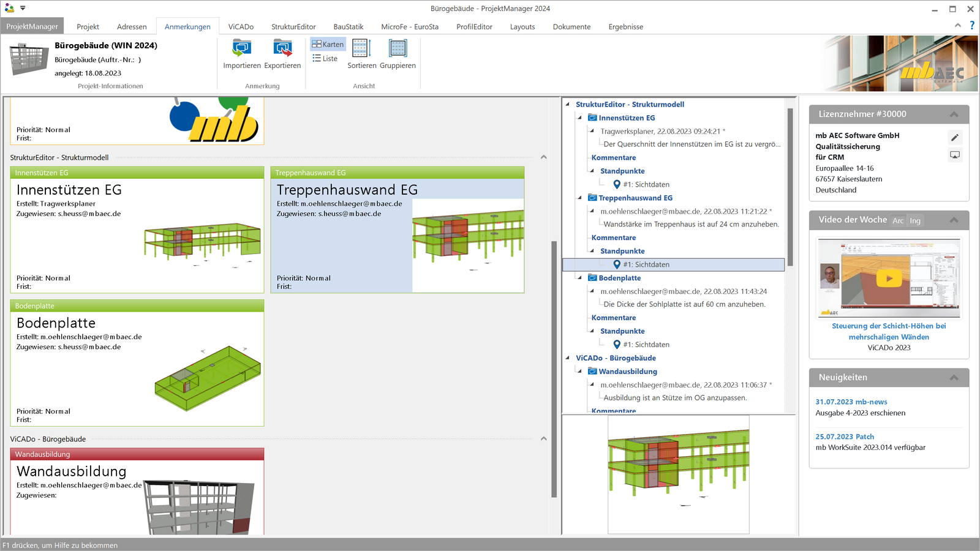Click the application logo icon in title bar

(x=9, y=9)
